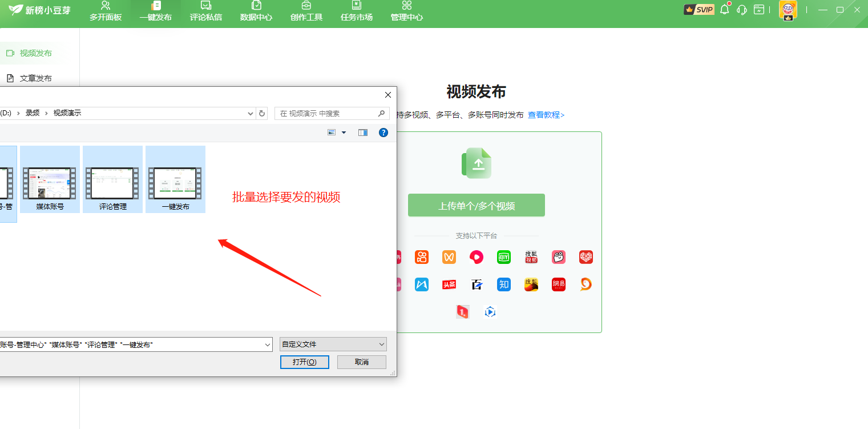Click the Zhihu 知 platform icon
This screenshot has width=868, height=429.
(x=504, y=284)
